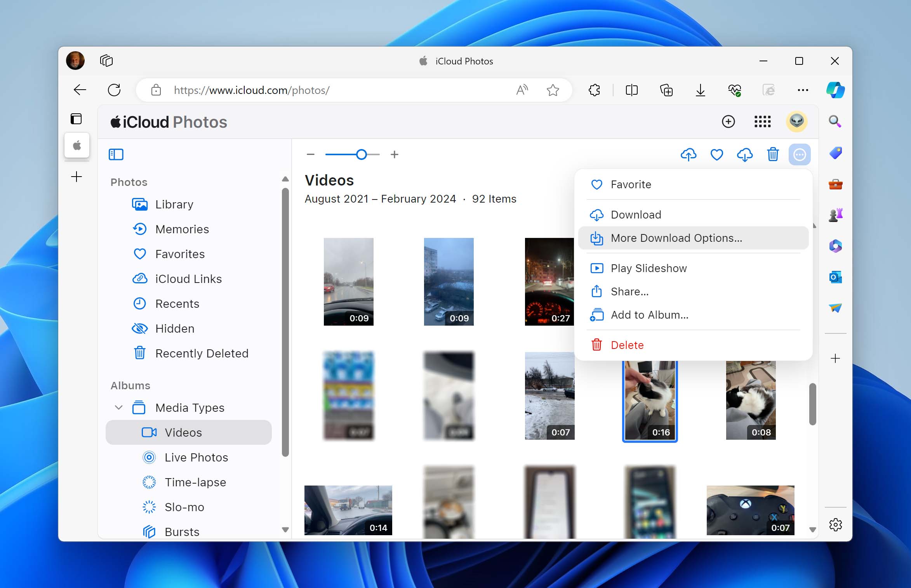
Task: Open Library in the sidebar
Action: 188,204
